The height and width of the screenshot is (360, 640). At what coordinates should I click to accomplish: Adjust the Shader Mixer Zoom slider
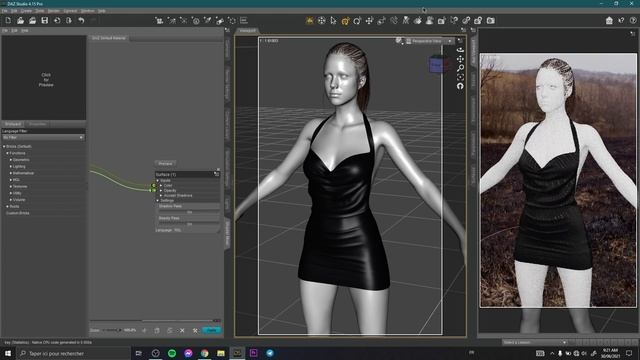pos(112,330)
